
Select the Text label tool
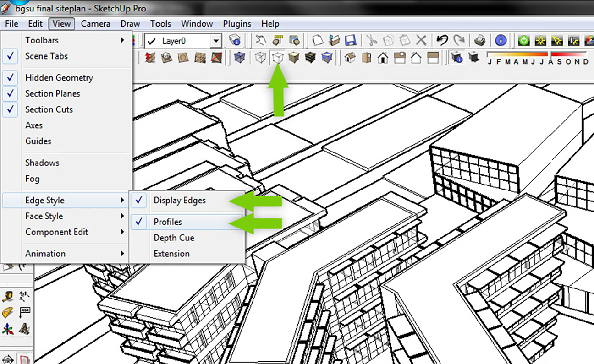(x=24, y=313)
